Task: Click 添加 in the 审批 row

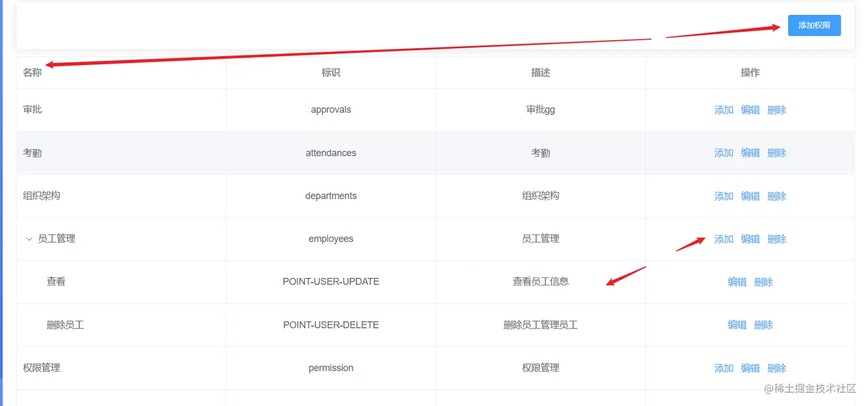Action: (x=724, y=110)
